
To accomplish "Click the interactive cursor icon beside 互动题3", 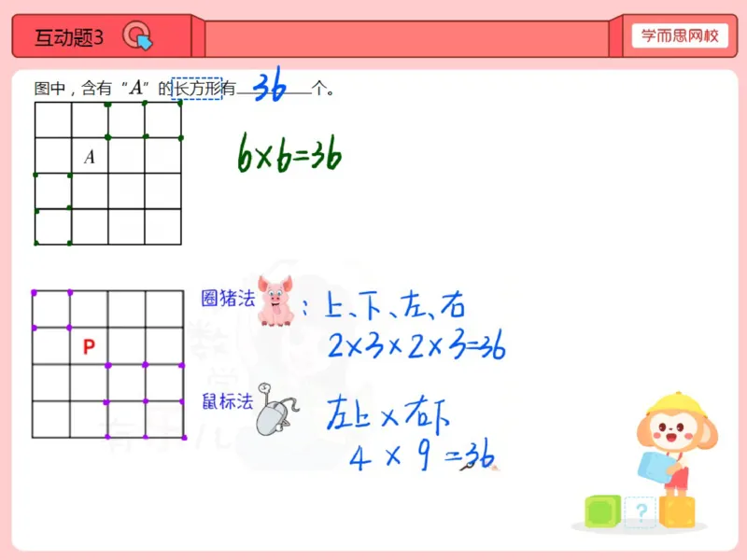I will (x=137, y=35).
